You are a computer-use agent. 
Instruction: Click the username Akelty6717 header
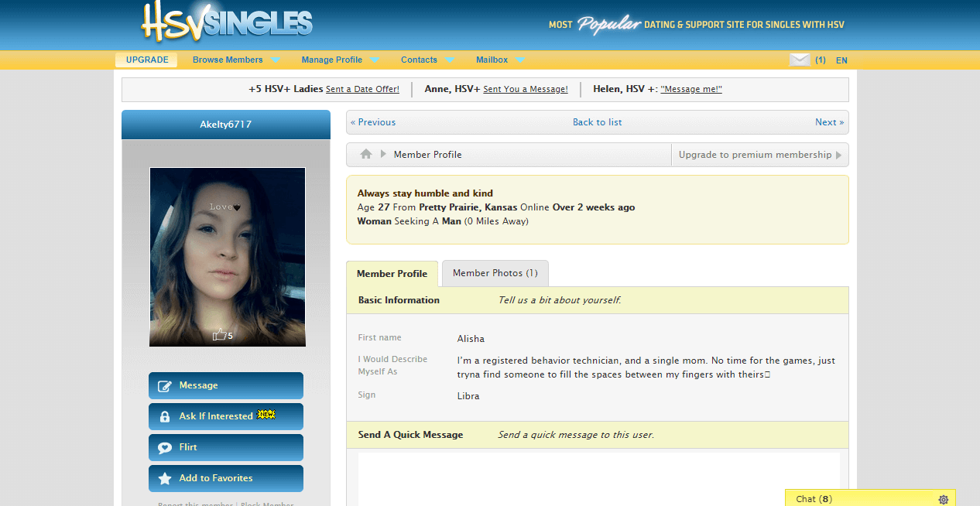(226, 125)
